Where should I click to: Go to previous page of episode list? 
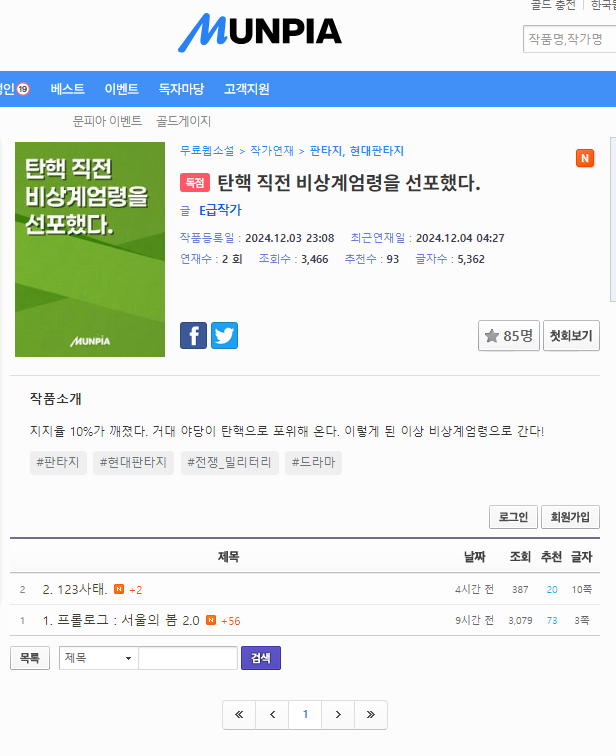272,715
